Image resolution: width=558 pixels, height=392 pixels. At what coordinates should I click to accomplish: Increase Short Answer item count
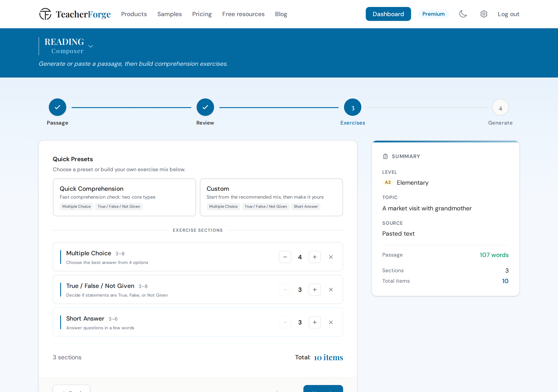[315, 322]
